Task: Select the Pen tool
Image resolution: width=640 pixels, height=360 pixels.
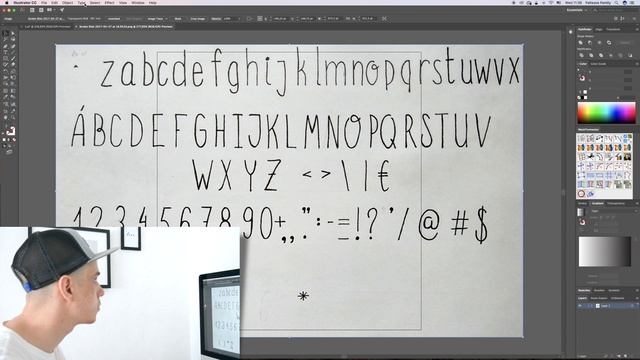Action: click(x=5, y=46)
